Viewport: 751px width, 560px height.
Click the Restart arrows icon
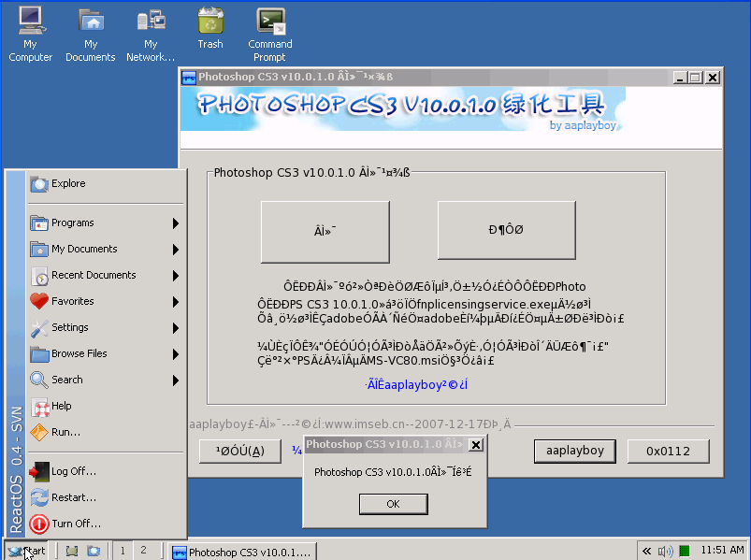point(39,497)
